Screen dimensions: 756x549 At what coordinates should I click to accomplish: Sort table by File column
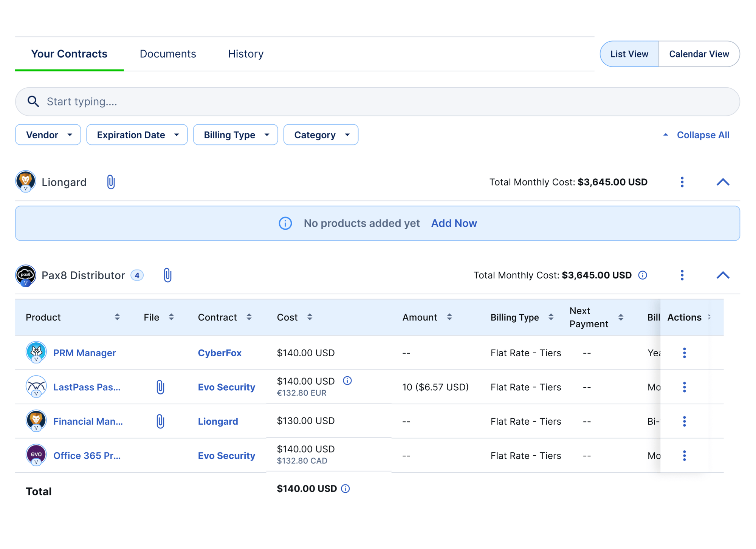171,317
